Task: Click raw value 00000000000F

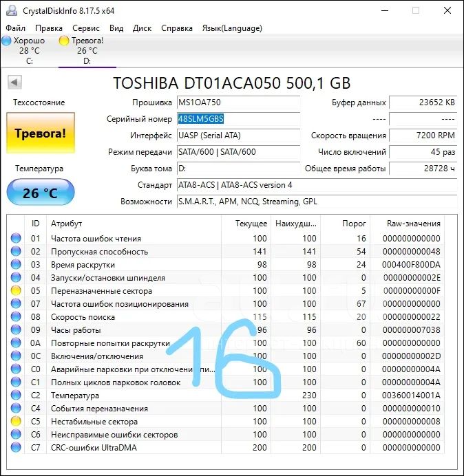Action: (412, 291)
